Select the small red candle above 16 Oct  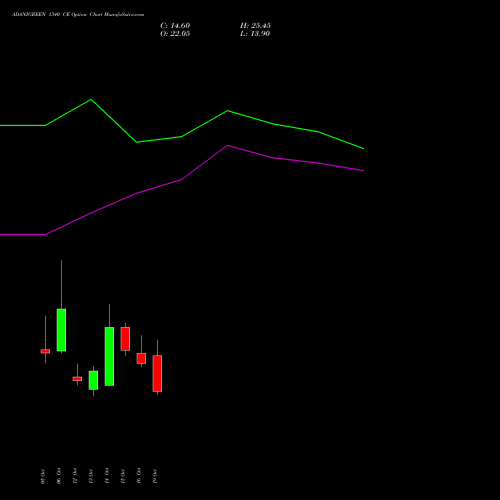coord(141,358)
